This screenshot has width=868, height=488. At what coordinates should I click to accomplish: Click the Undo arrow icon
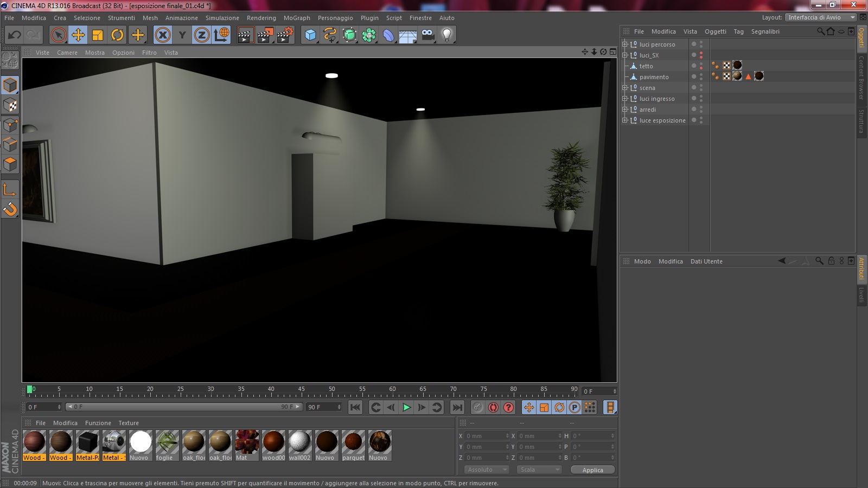(14, 35)
